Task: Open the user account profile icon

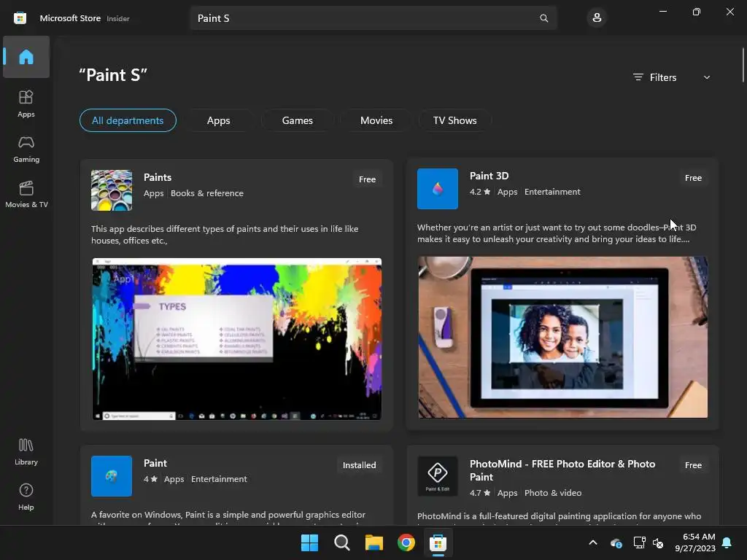Action: 597,18
